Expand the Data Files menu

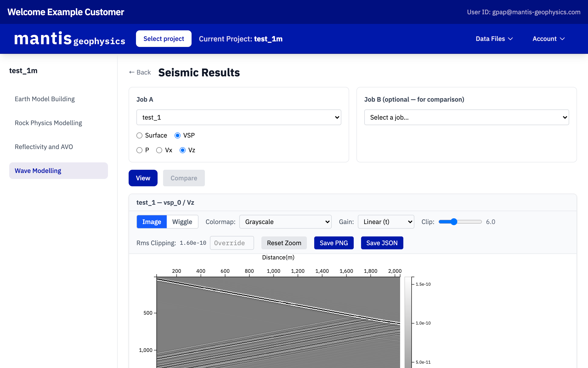pos(494,39)
